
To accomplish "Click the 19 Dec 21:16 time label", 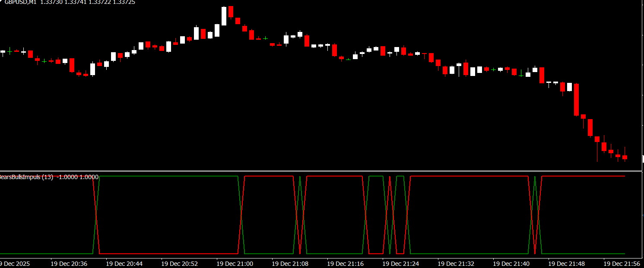I will point(345,263).
